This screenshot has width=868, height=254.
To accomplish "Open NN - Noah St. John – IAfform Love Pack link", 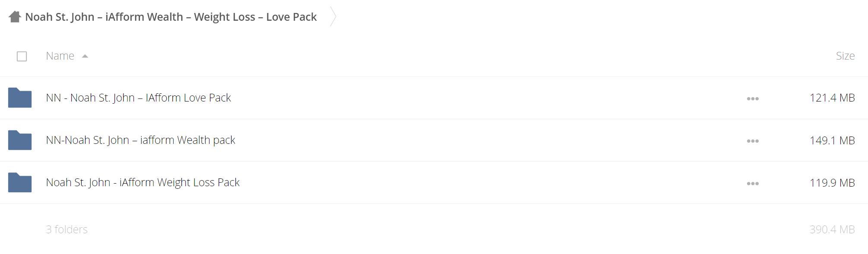I will [x=138, y=98].
